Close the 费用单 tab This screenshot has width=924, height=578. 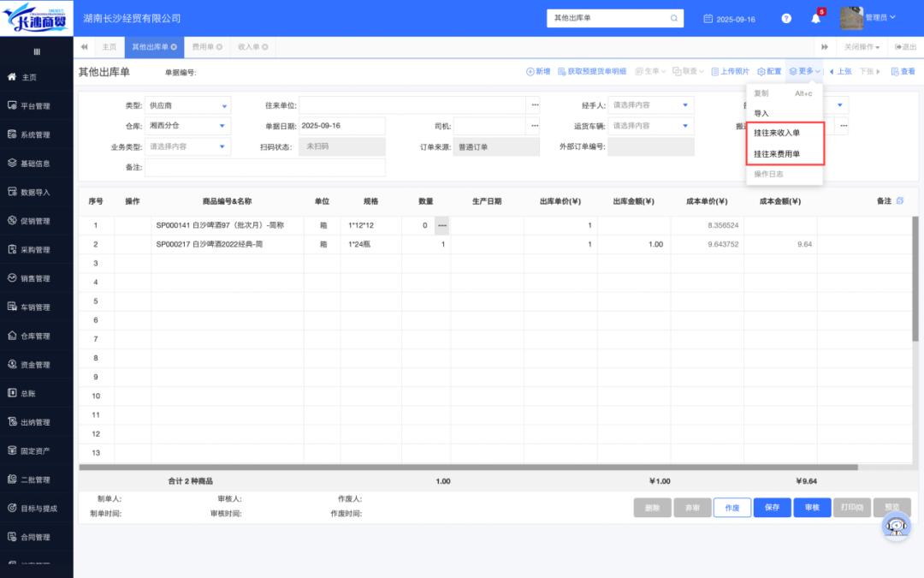coord(219,47)
